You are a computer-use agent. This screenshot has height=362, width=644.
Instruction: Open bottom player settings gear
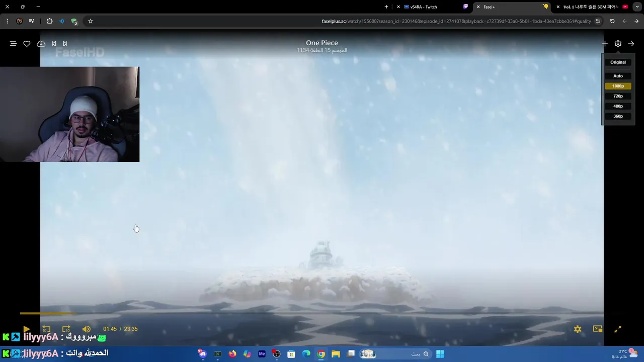578,329
